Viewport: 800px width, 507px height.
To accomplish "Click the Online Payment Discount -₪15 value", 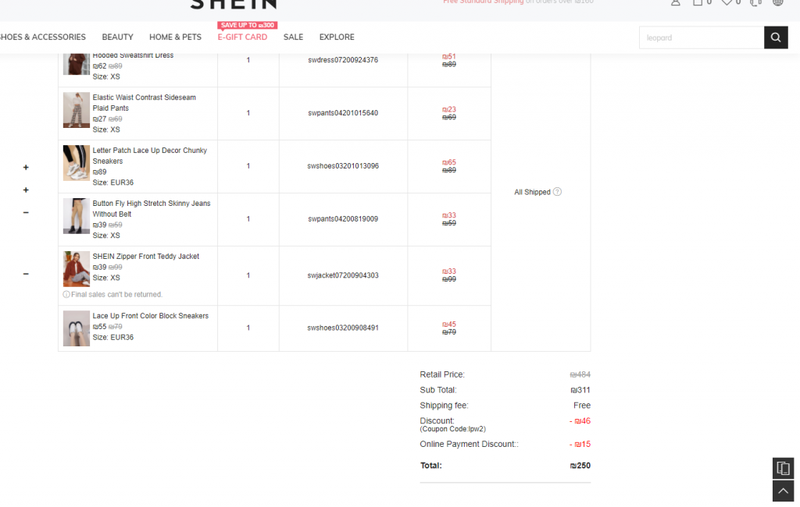I will coord(580,444).
